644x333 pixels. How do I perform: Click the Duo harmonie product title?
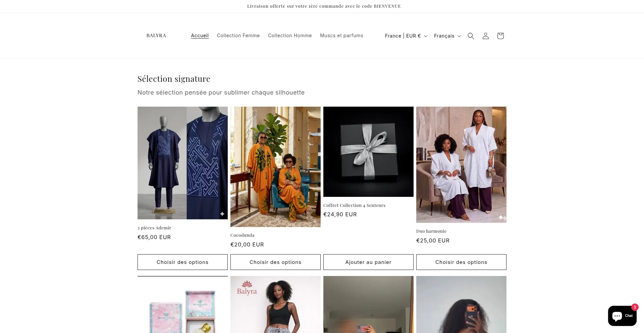click(x=431, y=231)
